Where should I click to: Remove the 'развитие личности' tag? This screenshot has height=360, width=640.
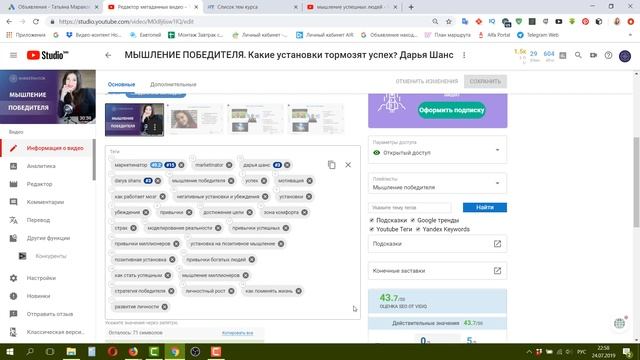pos(164,307)
